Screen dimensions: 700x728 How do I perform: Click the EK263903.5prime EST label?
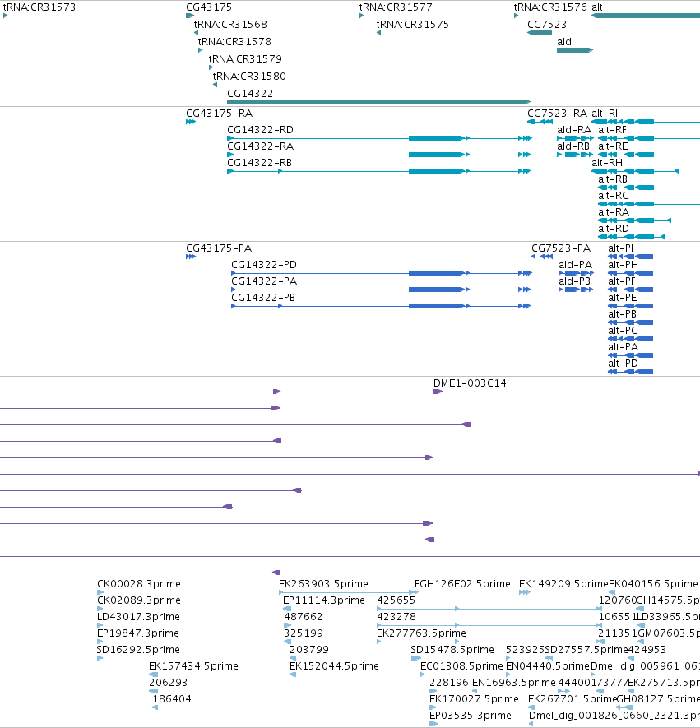pyautogui.click(x=323, y=583)
